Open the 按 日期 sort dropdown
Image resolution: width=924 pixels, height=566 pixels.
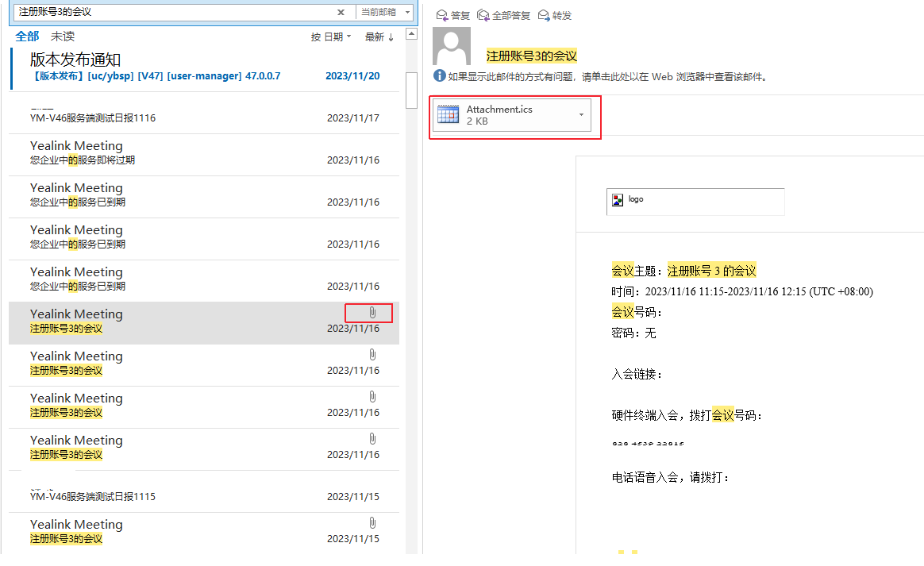(x=330, y=37)
